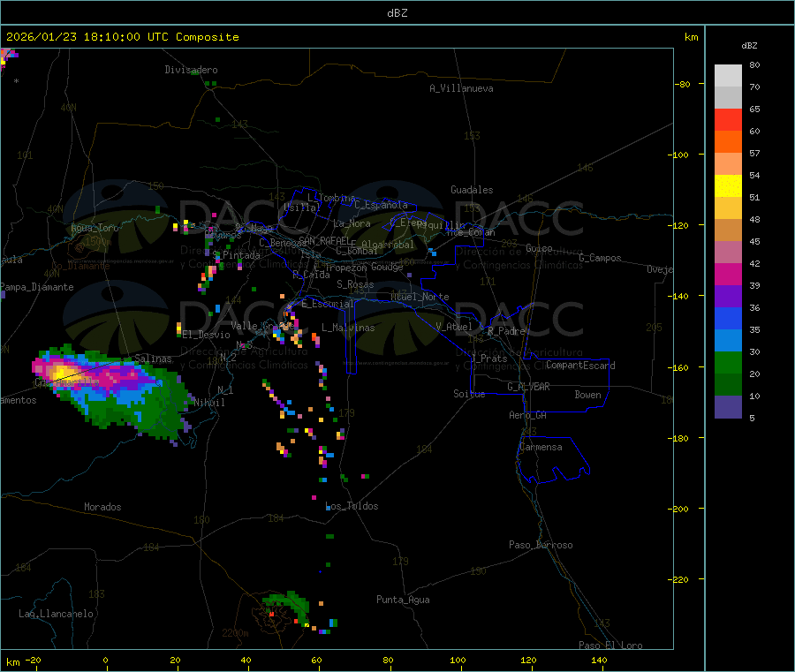Select the Nihuil location label
795x672 pixels.
point(208,403)
